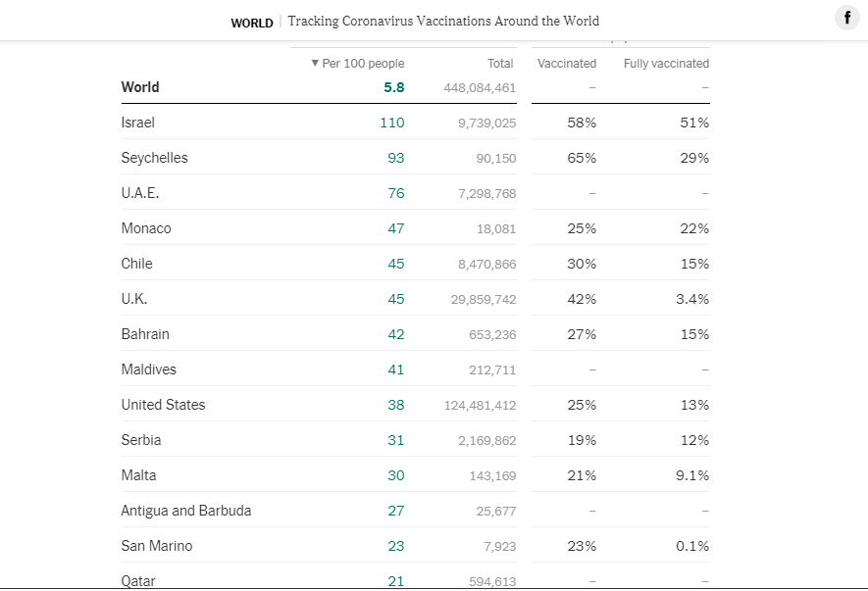Click the Fully vaccinated column header
Image resolution: width=868 pixels, height=591 pixels.
tap(666, 64)
